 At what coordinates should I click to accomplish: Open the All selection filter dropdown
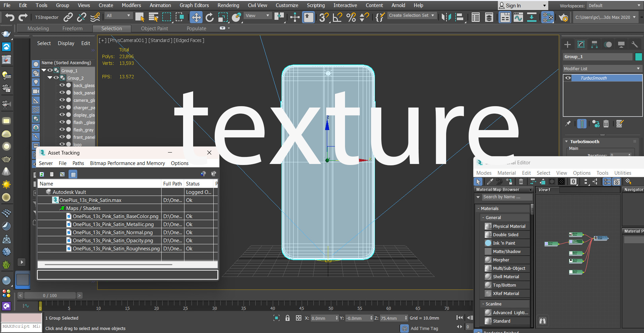[118, 16]
